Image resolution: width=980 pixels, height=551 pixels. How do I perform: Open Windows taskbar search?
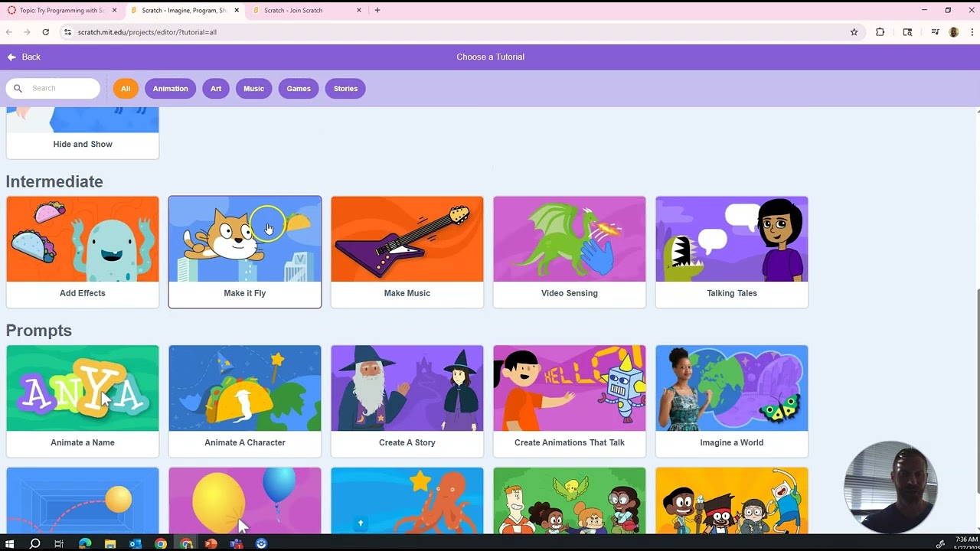pyautogui.click(x=34, y=543)
